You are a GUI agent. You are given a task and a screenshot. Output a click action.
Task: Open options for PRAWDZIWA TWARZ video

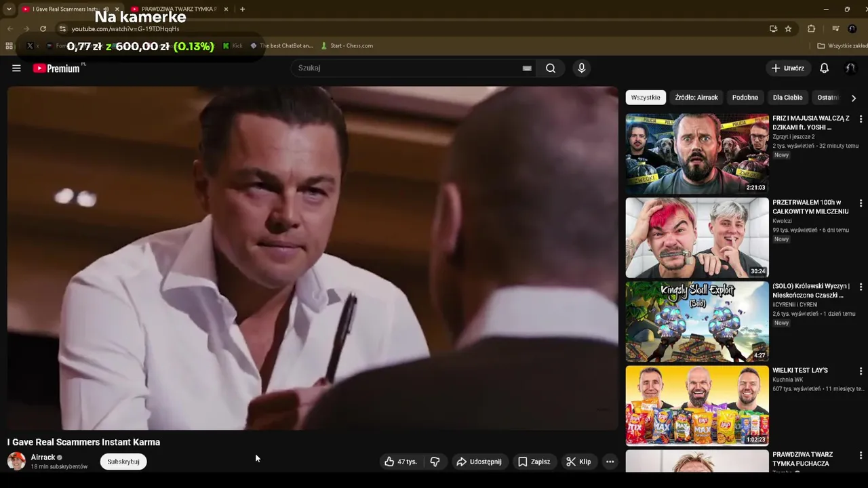click(861, 455)
